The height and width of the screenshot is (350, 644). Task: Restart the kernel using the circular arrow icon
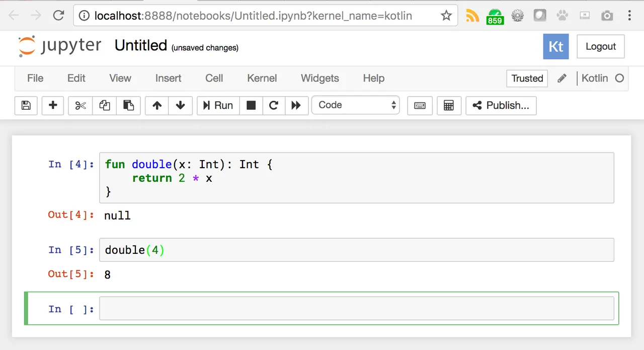[274, 106]
